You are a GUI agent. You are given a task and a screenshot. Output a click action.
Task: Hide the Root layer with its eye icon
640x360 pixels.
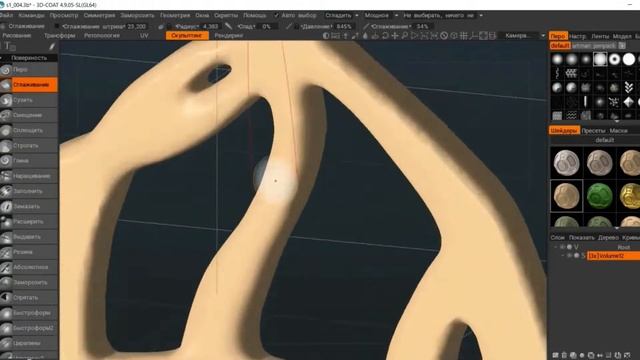click(562, 247)
